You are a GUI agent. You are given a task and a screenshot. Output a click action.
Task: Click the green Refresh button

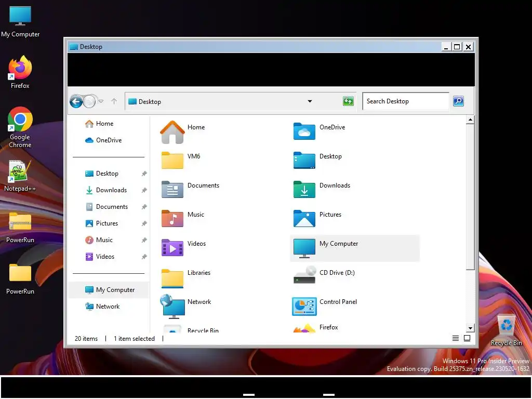[x=348, y=101]
